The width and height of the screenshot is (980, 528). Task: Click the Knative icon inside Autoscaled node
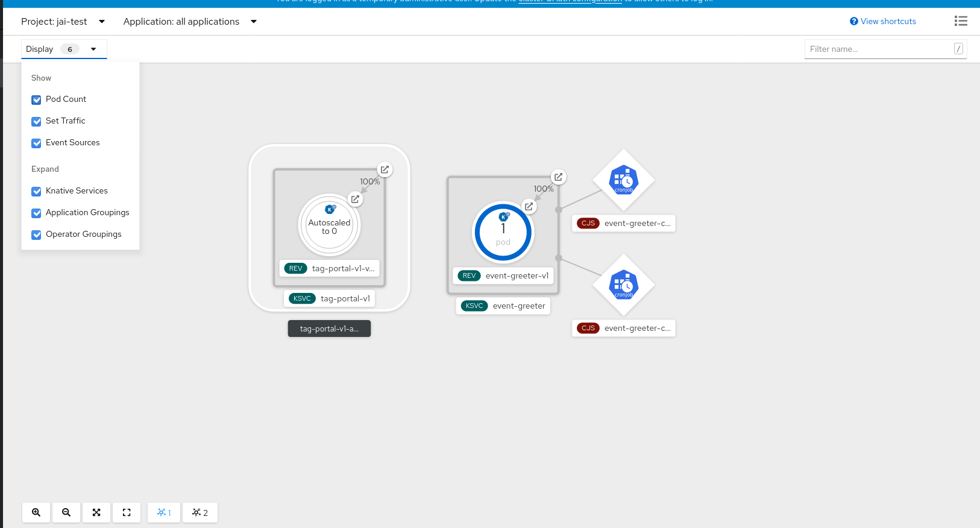click(x=330, y=209)
